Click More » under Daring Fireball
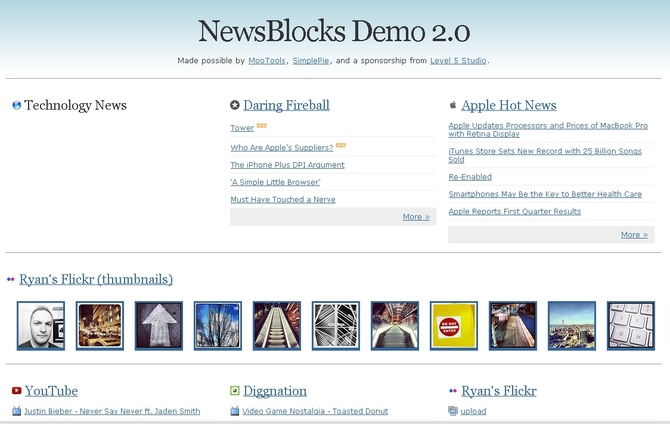Viewport: 670px width, 424px height. 416,217
